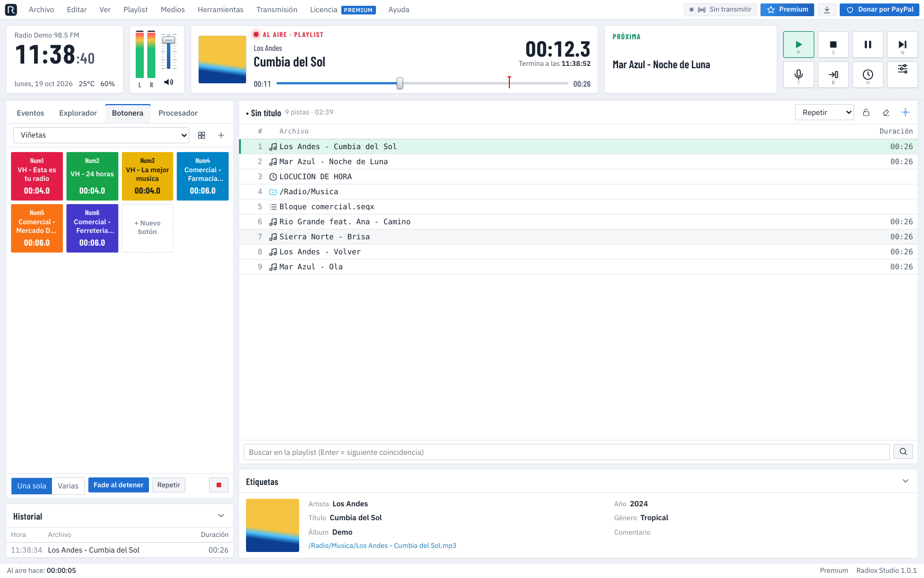Open the Herramientas menu

[221, 10]
